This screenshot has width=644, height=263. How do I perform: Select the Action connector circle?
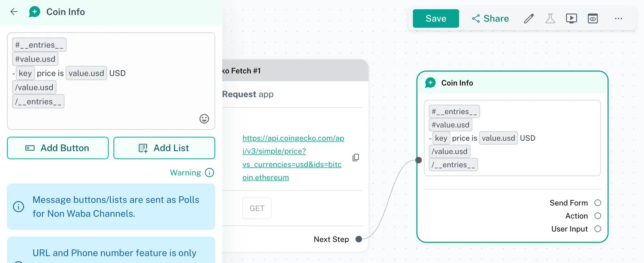tap(598, 216)
